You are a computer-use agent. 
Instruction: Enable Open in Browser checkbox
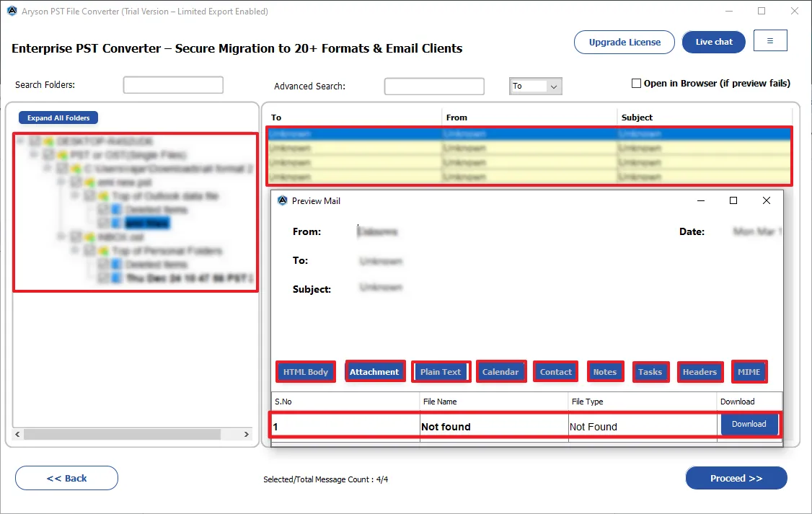click(x=637, y=84)
